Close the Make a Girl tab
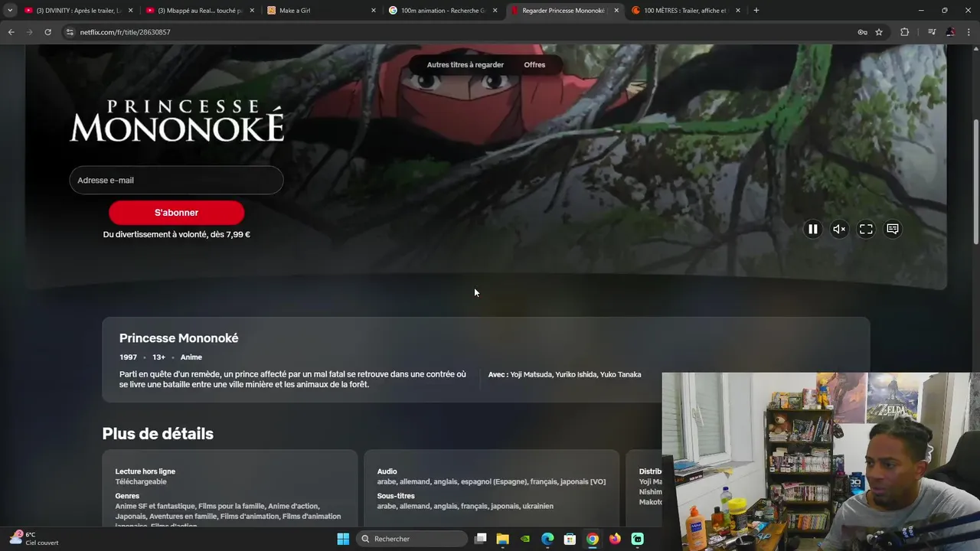 (x=374, y=11)
